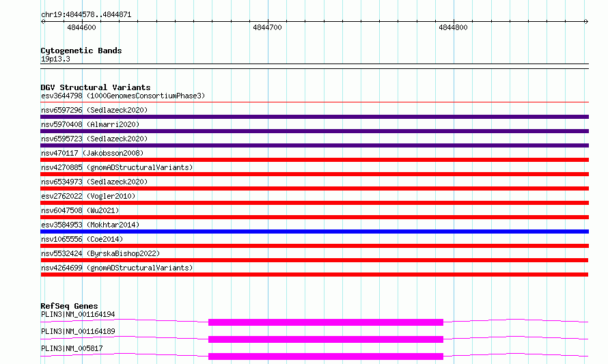Image resolution: width=608 pixels, height=364 pixels.
Task: Click the nsv6047508 (Wu2021) label
Action: point(80,210)
